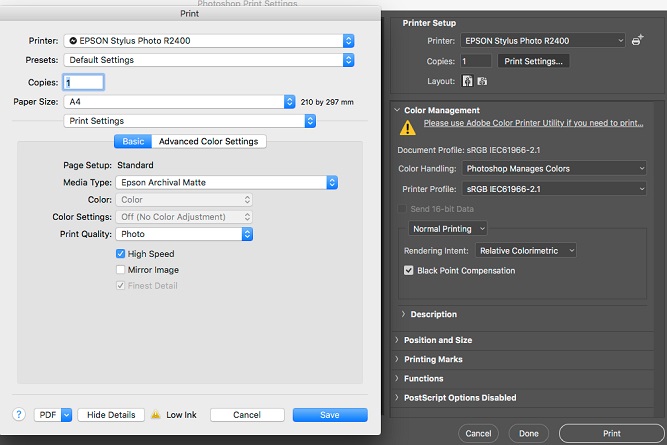The width and height of the screenshot is (667, 445).
Task: Click the Finest Detail checkbox
Action: pos(120,285)
